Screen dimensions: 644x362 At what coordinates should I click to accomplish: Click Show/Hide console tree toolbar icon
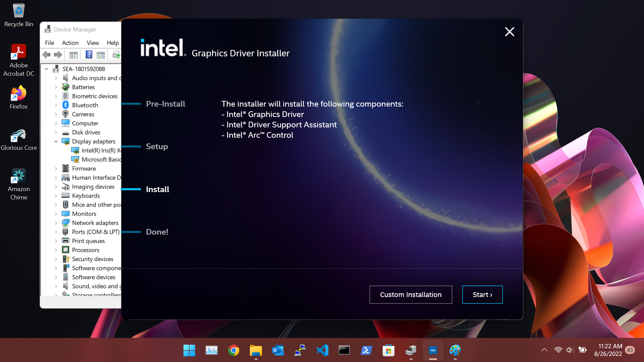73,55
